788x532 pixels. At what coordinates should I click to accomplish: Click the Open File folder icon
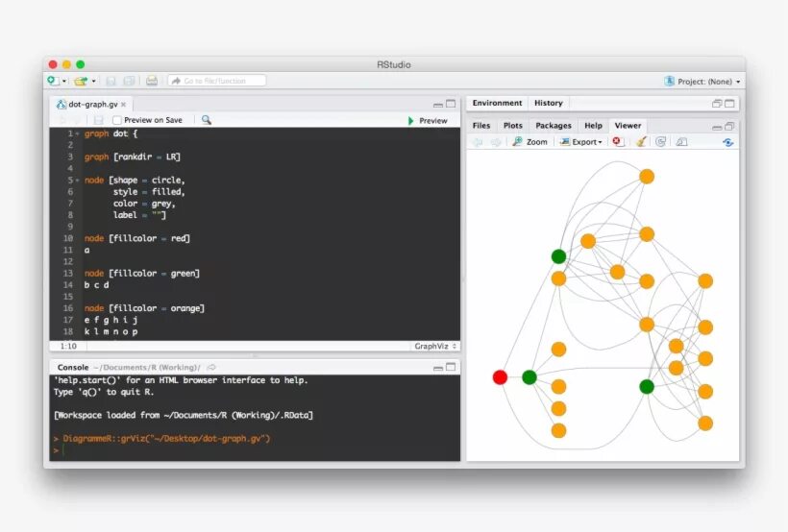click(x=81, y=81)
